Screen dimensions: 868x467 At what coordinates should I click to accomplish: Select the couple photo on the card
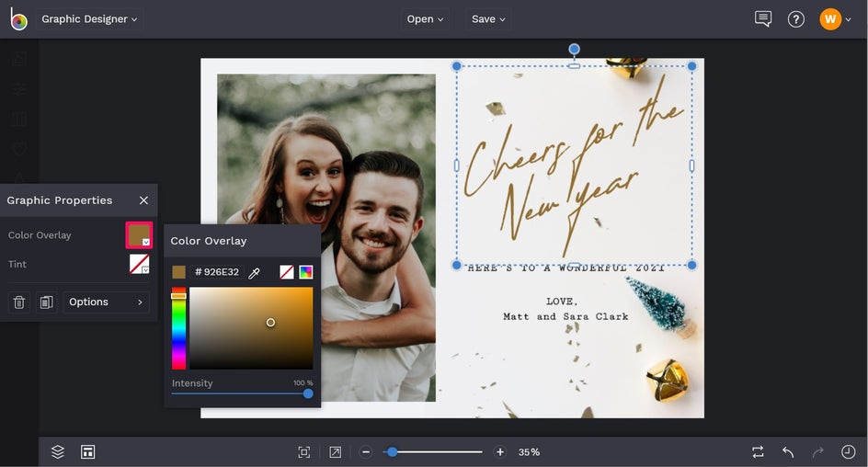pyautogui.click(x=326, y=238)
